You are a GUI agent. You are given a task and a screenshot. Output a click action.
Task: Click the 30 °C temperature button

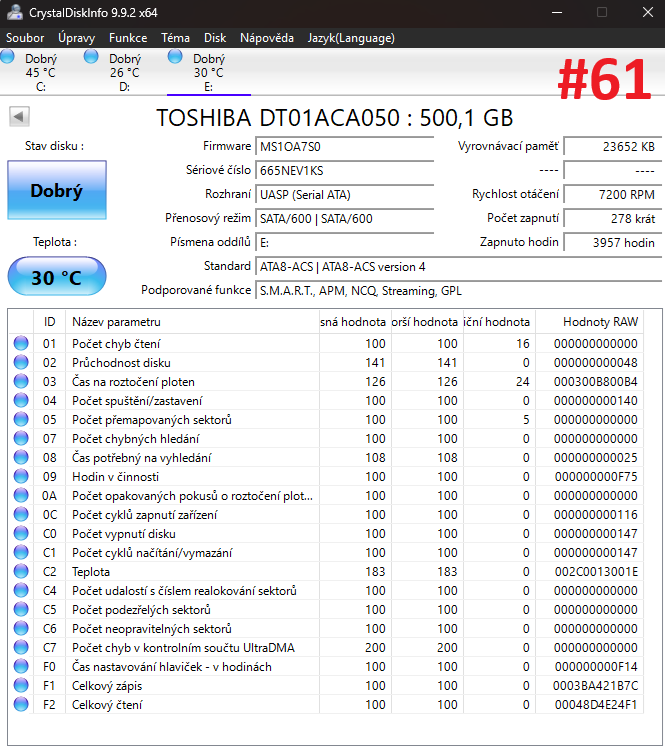(57, 277)
